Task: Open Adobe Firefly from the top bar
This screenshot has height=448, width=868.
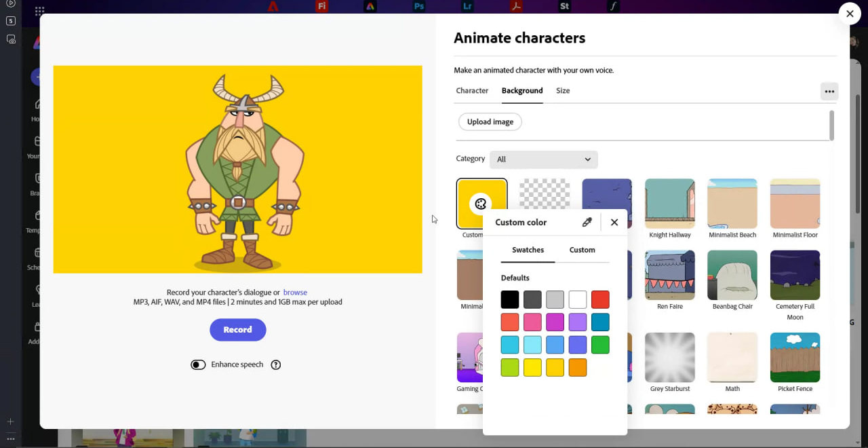Action: (322, 6)
